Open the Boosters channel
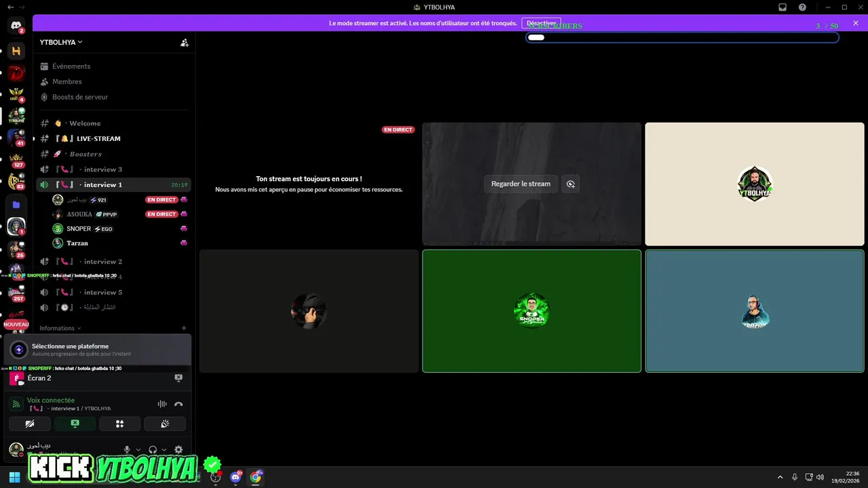868x488 pixels. 113,154
